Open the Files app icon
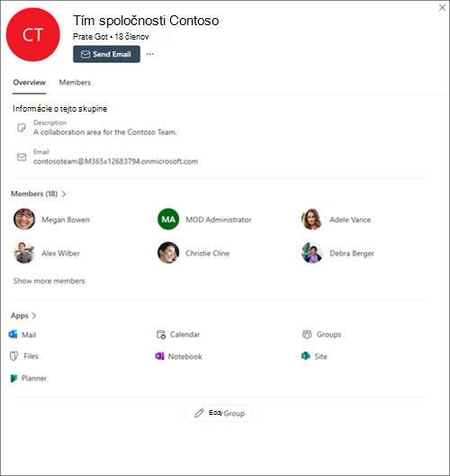The image size is (450, 476). [x=14, y=356]
